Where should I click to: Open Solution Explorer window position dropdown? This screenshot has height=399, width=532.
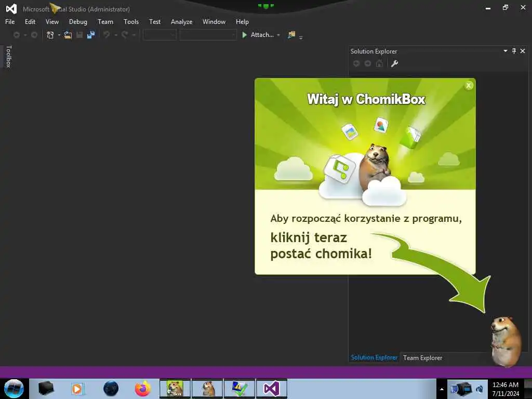click(505, 51)
